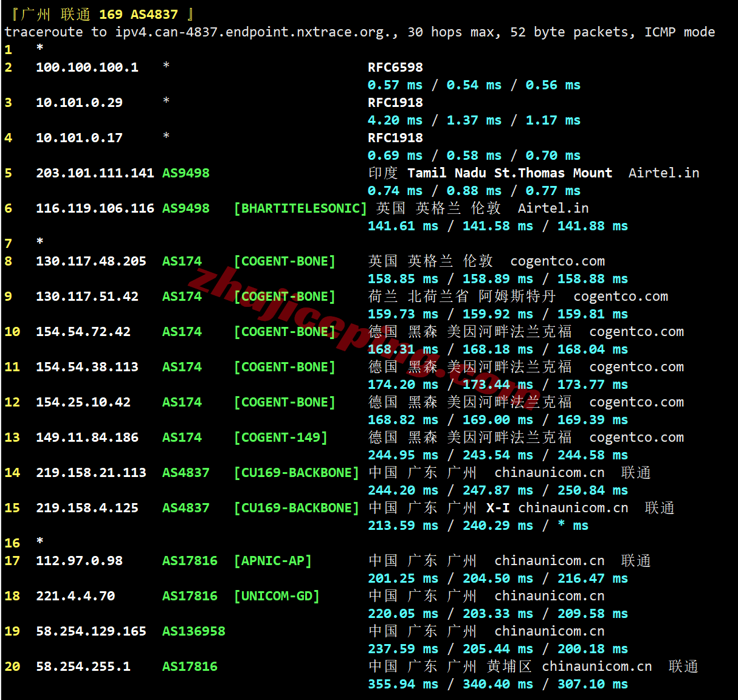Click IP address 219.158.4.125
Image resolution: width=738 pixels, height=700 pixels.
coord(87,508)
